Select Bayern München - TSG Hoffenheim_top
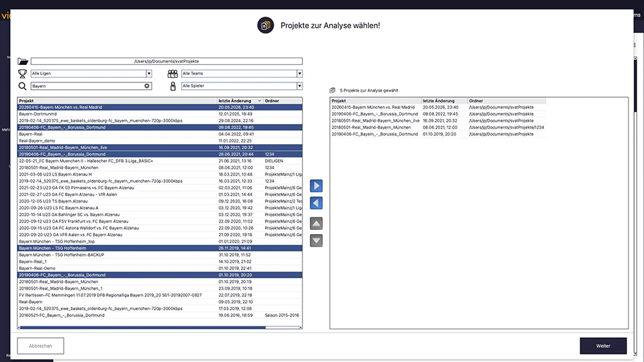 (x=160, y=241)
